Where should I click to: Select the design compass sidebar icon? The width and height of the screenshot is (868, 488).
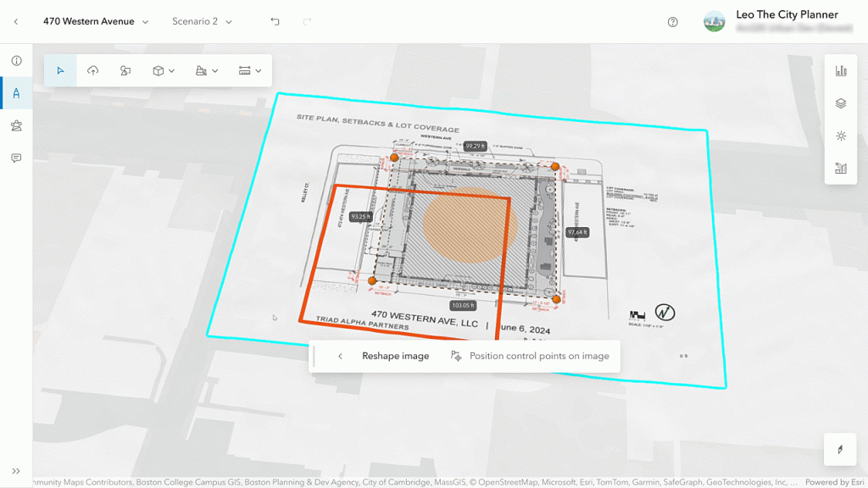point(17,93)
